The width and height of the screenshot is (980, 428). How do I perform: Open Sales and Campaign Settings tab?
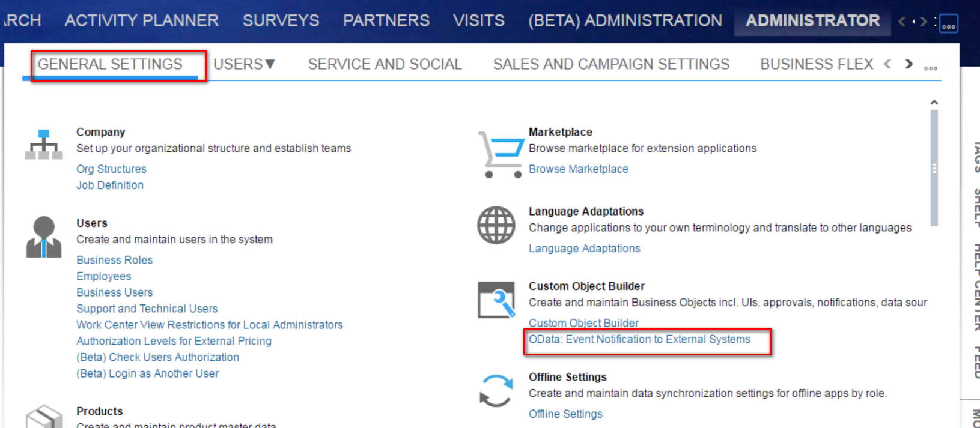611,64
